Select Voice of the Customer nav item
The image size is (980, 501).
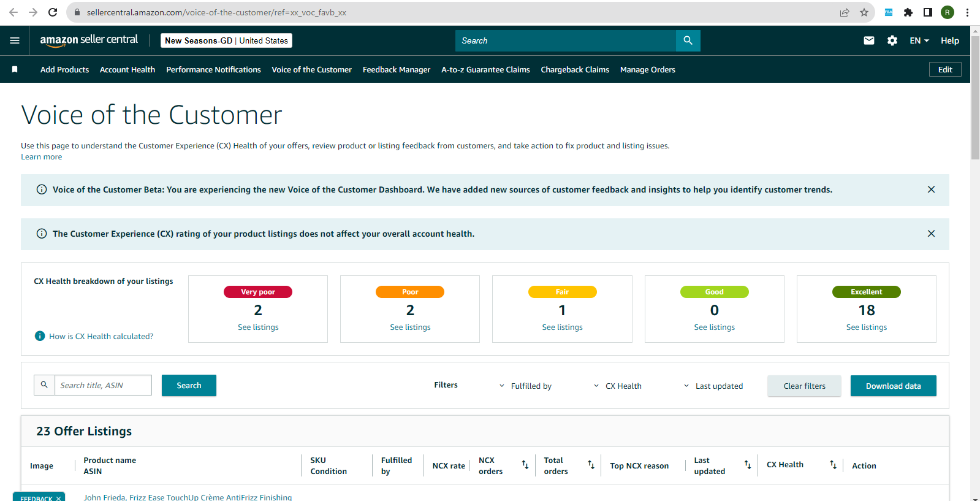click(x=311, y=69)
